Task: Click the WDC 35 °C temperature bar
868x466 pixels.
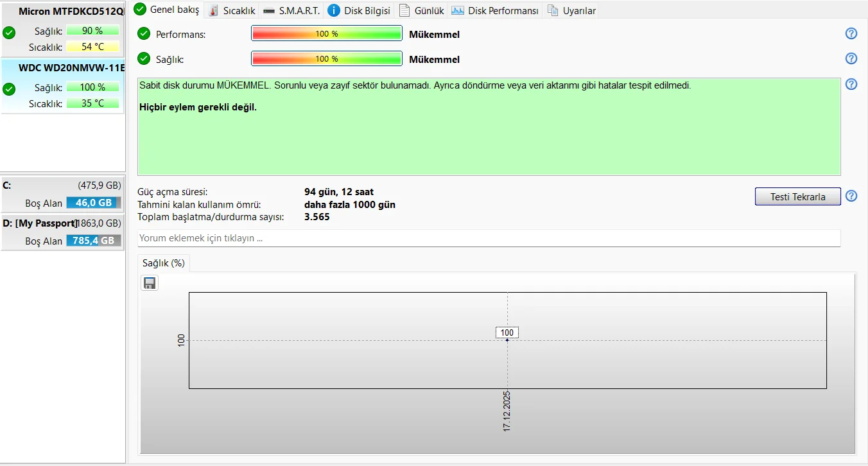Action: [x=92, y=103]
